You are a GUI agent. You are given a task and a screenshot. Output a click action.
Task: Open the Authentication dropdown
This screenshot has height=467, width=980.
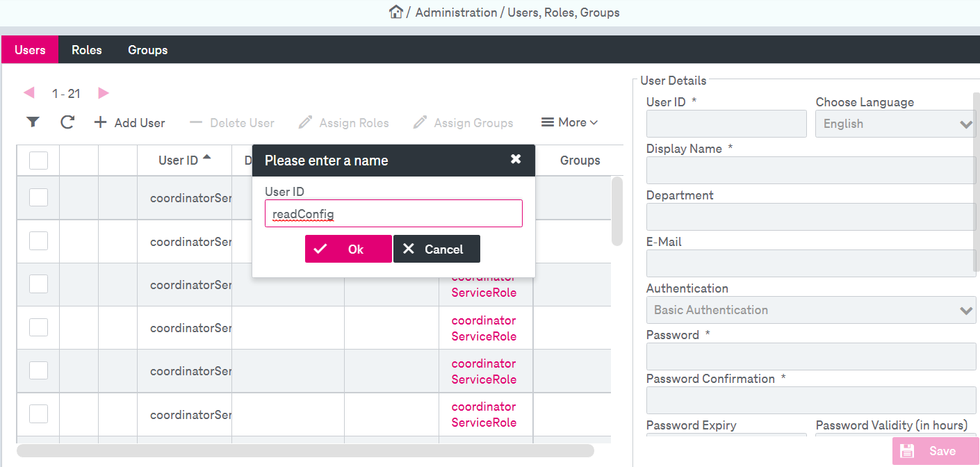(x=811, y=310)
